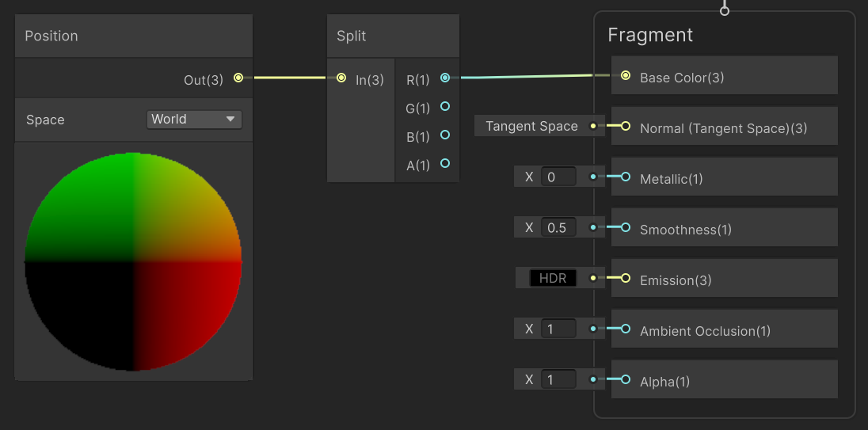The width and height of the screenshot is (868, 430).
Task: Click the Space label in Position node
Action: click(x=45, y=120)
